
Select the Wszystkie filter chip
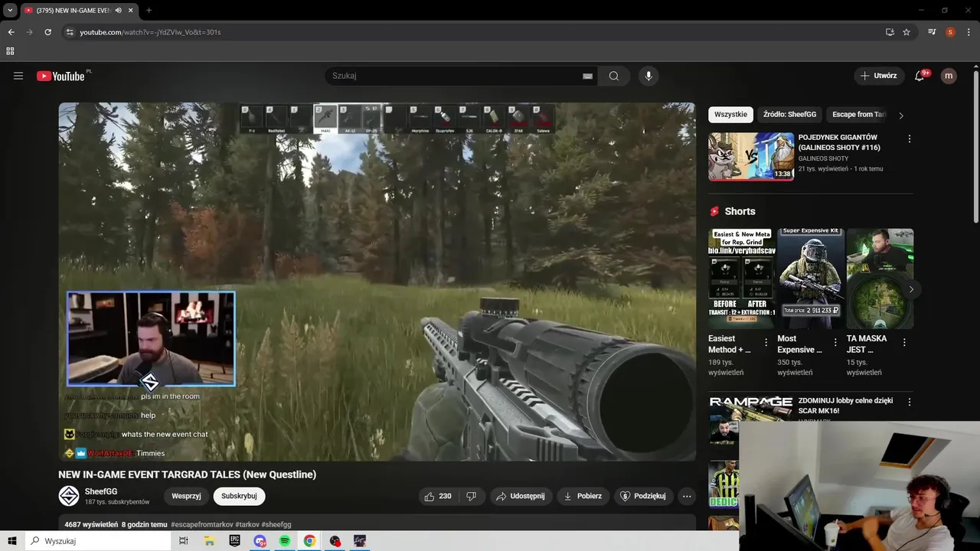730,115
